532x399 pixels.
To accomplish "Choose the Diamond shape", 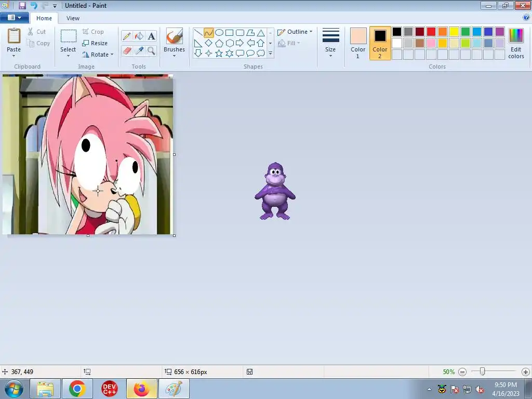I will 209,43.
